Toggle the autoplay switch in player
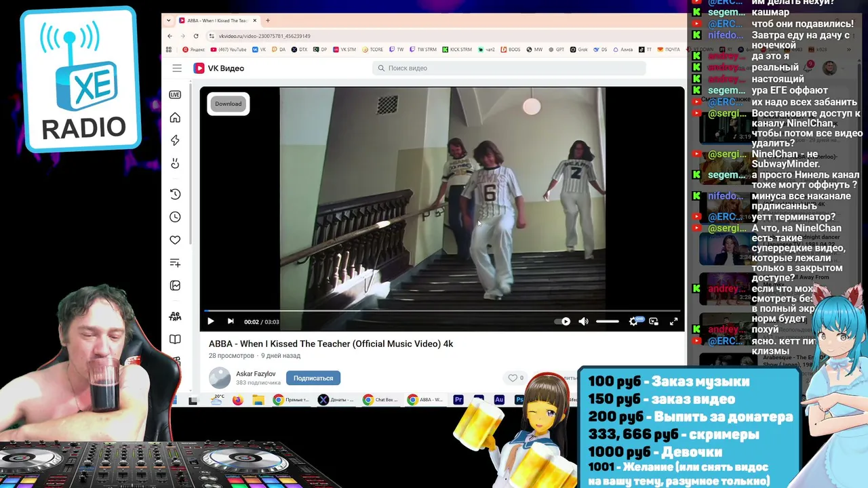 (563, 321)
